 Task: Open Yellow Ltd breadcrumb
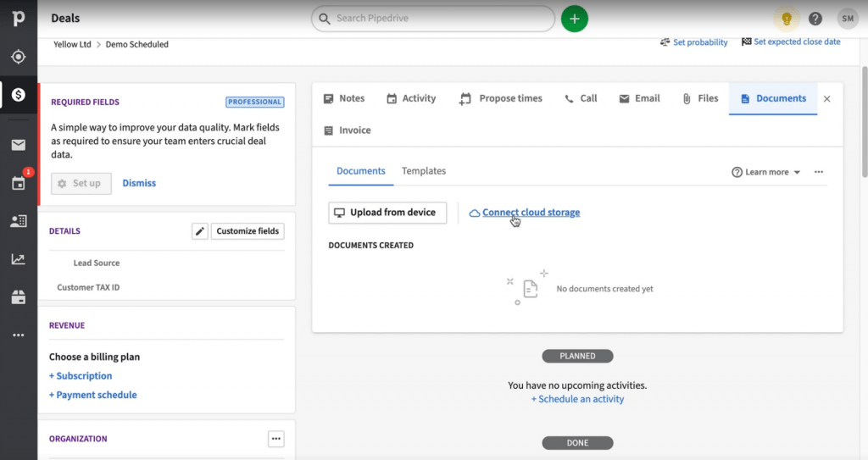[72, 44]
